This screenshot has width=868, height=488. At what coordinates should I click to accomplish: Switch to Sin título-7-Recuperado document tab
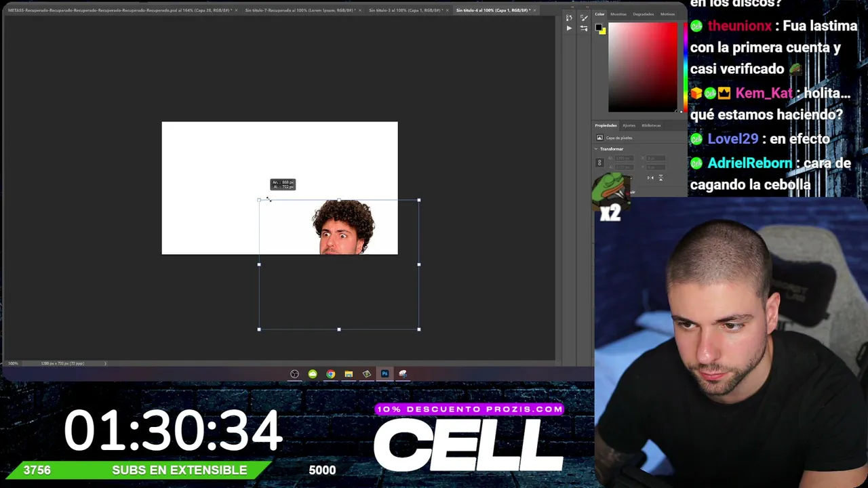[x=300, y=10]
